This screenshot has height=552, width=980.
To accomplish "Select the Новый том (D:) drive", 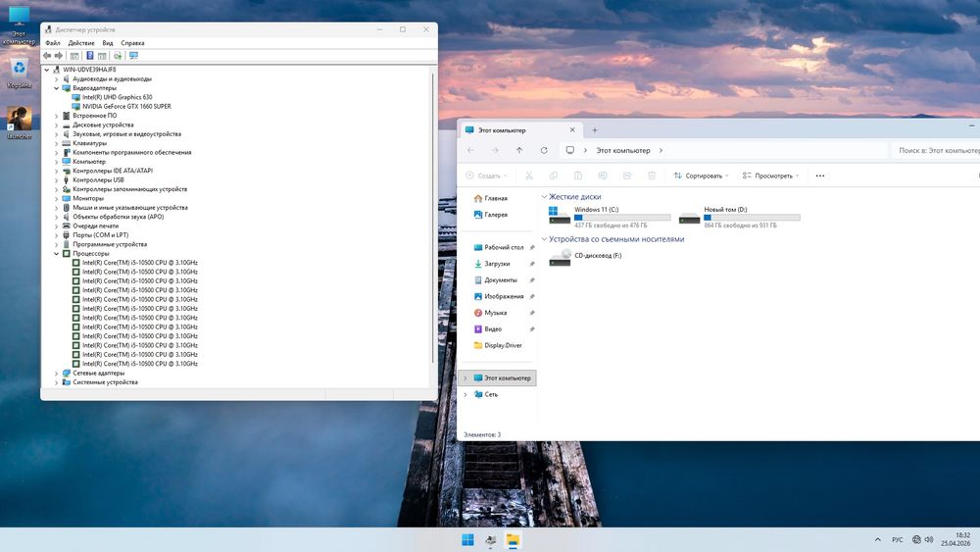I will pos(740,217).
